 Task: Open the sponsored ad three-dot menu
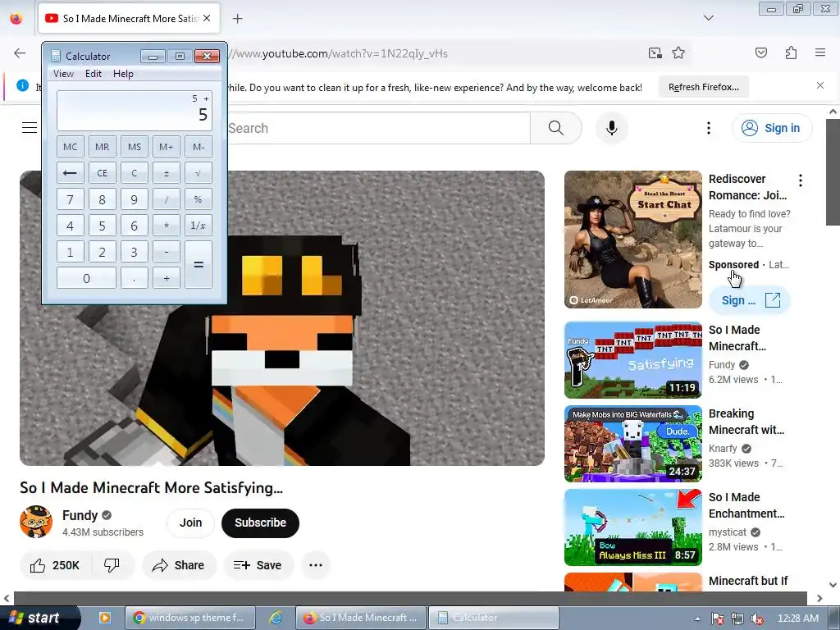[x=801, y=180]
